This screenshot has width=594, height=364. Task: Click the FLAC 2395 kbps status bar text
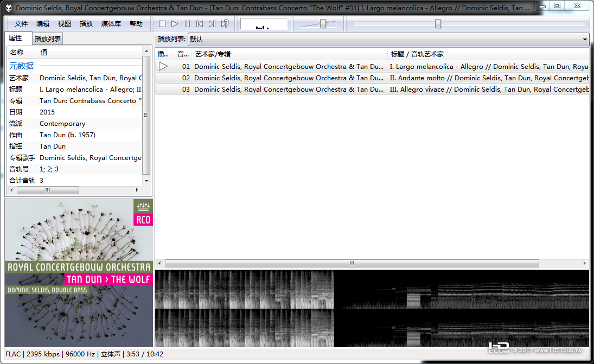pos(33,354)
